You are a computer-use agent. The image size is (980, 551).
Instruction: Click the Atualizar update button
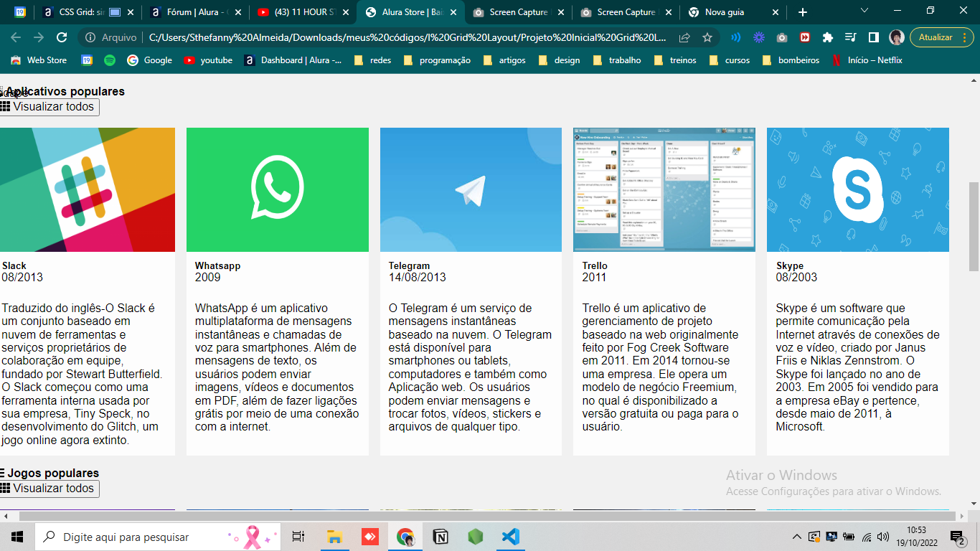(x=942, y=37)
